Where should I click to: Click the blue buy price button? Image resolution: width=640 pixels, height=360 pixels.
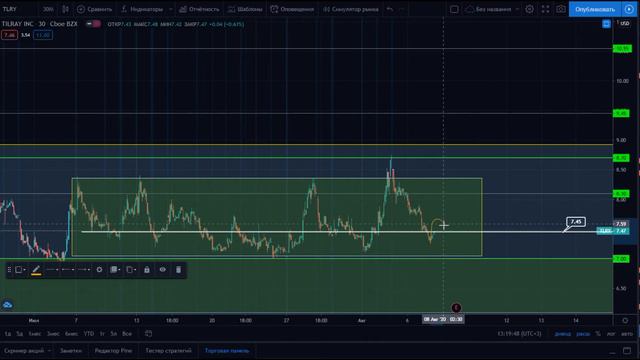[x=42, y=35]
